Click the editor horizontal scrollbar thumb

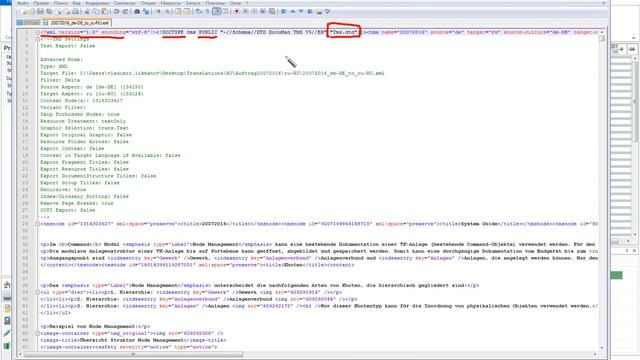point(133,354)
